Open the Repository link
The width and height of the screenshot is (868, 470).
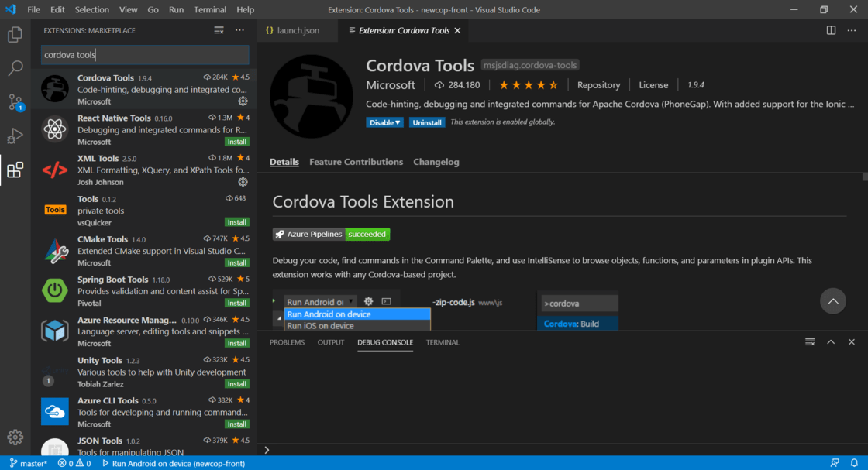coord(598,85)
